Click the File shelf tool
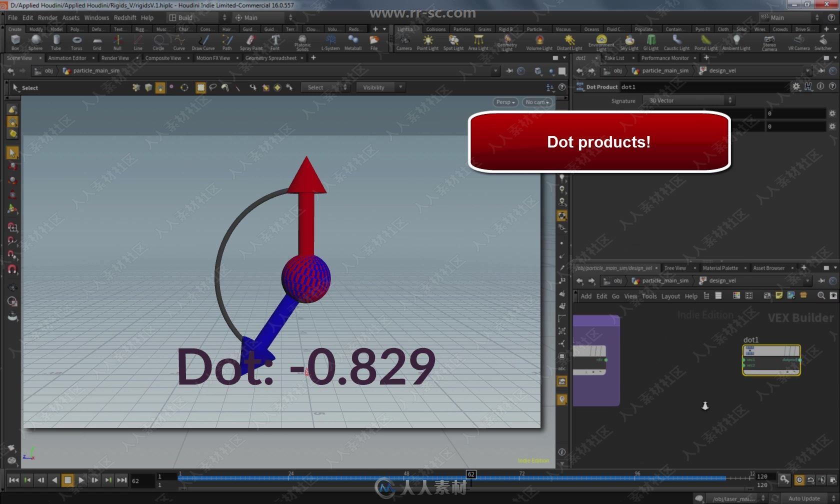This screenshot has width=840, height=504. (x=374, y=42)
